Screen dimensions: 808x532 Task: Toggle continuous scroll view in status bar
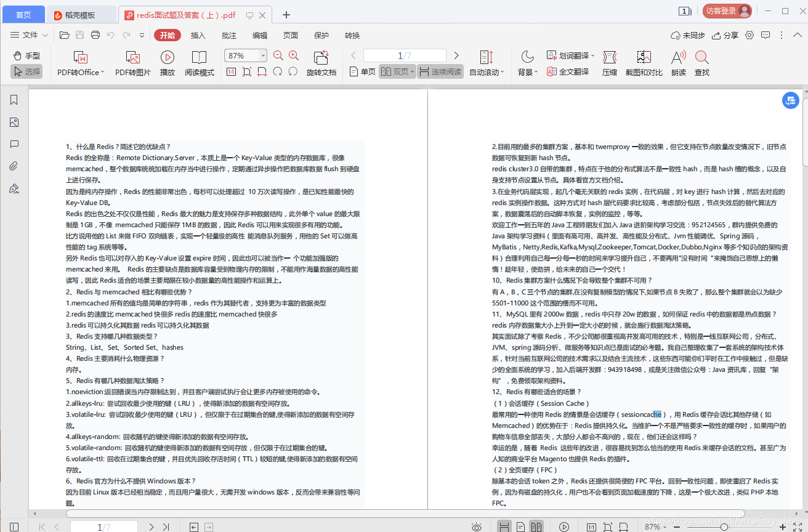coord(504,527)
